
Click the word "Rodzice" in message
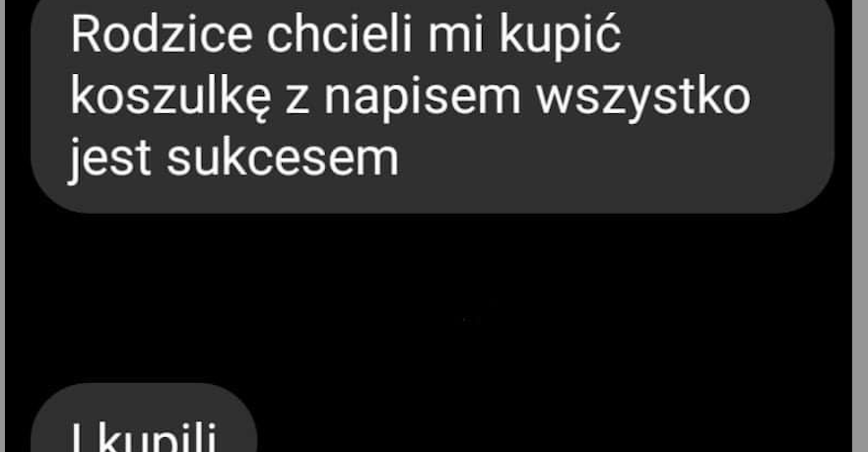(x=162, y=34)
